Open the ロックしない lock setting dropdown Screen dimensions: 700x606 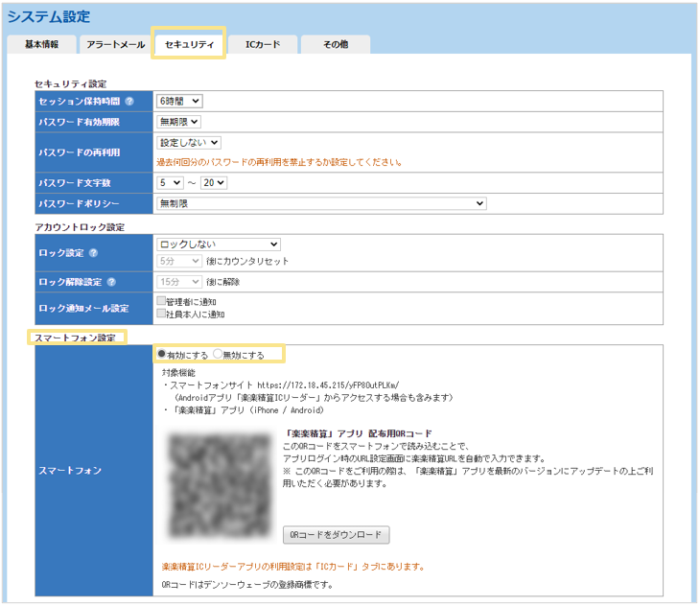219,245
